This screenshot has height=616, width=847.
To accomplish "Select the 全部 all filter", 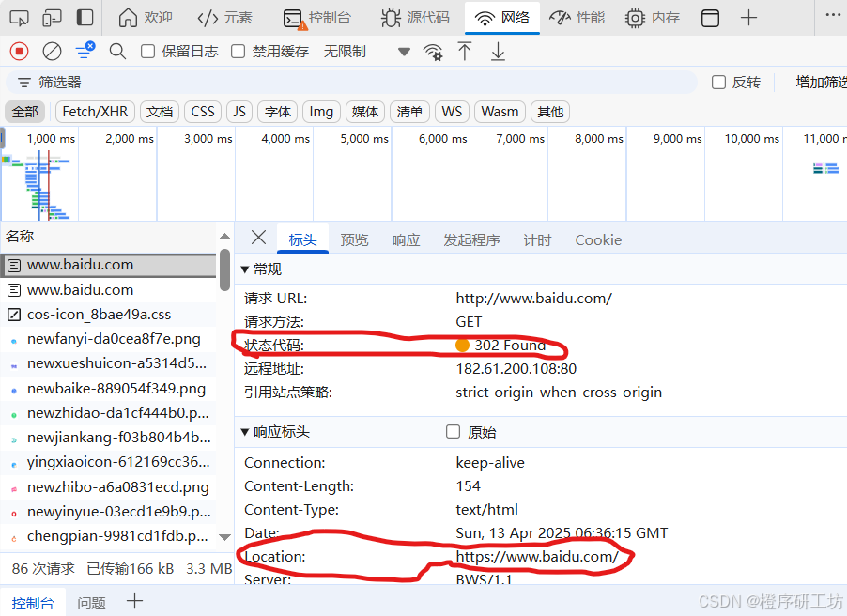I will (24, 112).
